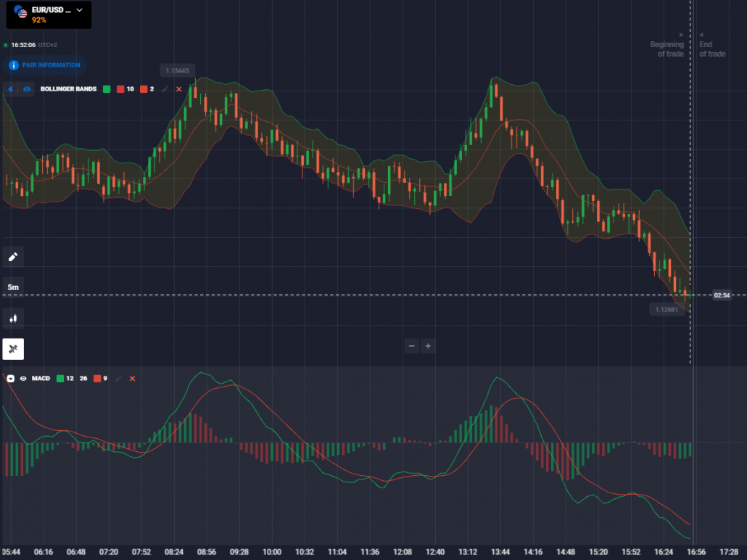The height and width of the screenshot is (560, 747).
Task: Open the chart type candlestick icon
Action: coord(12,318)
